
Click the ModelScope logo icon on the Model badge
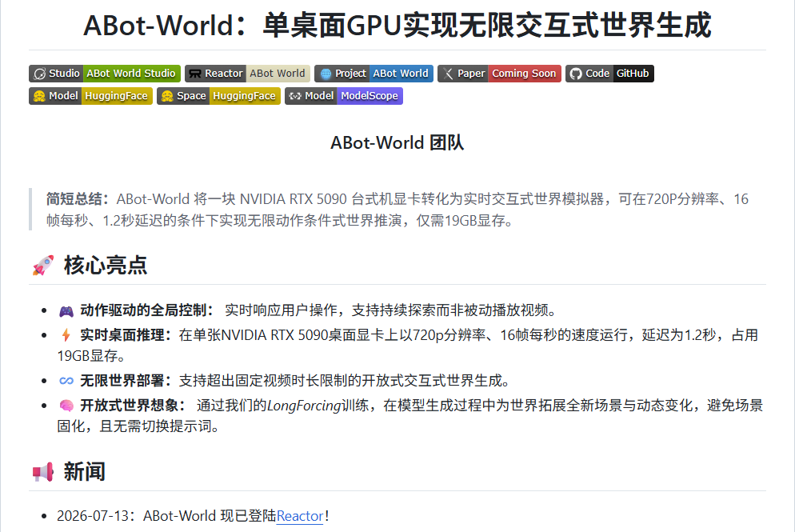click(295, 96)
